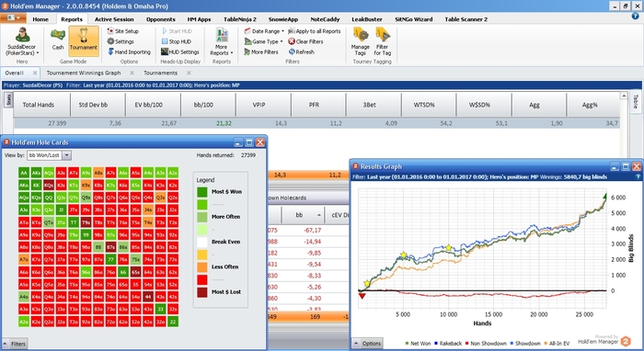Expand the Filters panel in Hole Cards window

coord(15,344)
